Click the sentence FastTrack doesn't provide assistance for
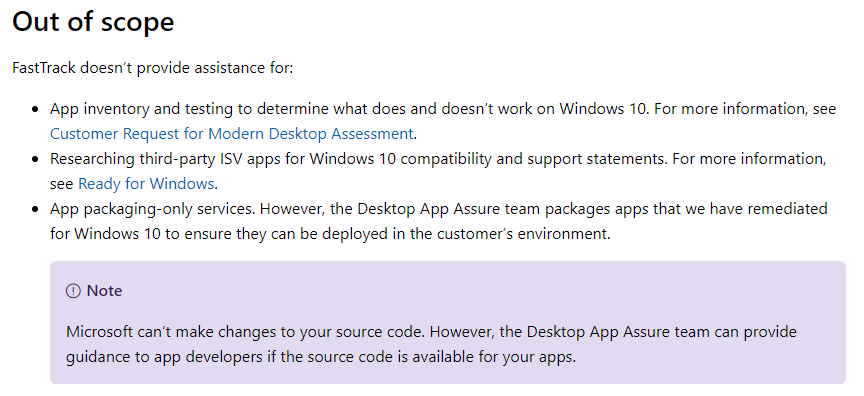This screenshot has height=396, width=864. pyautogui.click(x=153, y=68)
